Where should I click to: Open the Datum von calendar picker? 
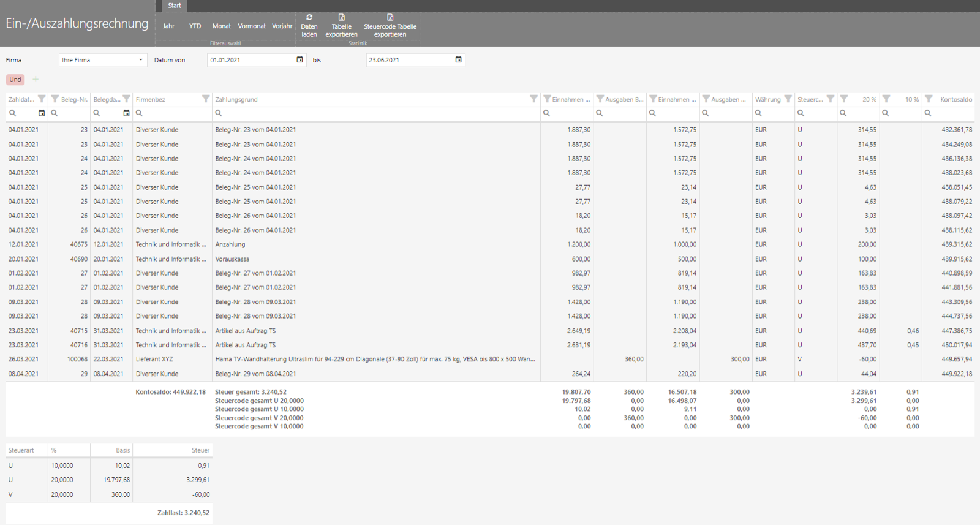(x=300, y=59)
